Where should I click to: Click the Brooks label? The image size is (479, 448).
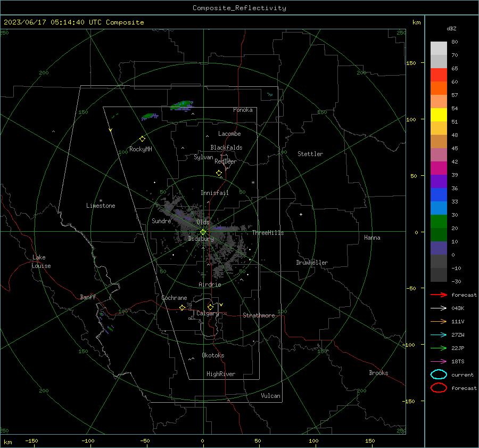tap(378, 373)
